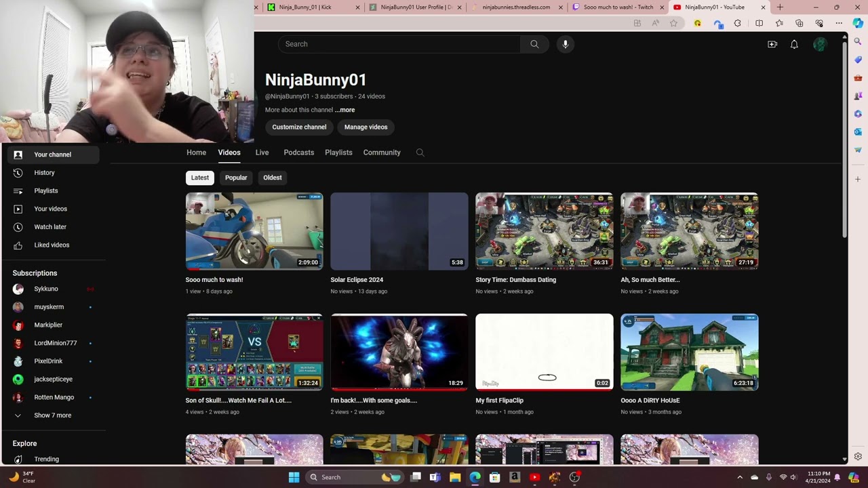Screen dimensions: 868x488
Task: Open Your channel in sidebar
Action: tap(53, 155)
